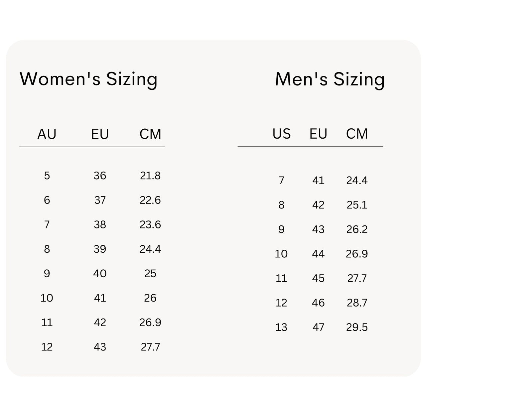Image resolution: width=532 pixels, height=399 pixels.
Task: Click the 25.1 cm value
Action: pyautogui.click(x=357, y=205)
